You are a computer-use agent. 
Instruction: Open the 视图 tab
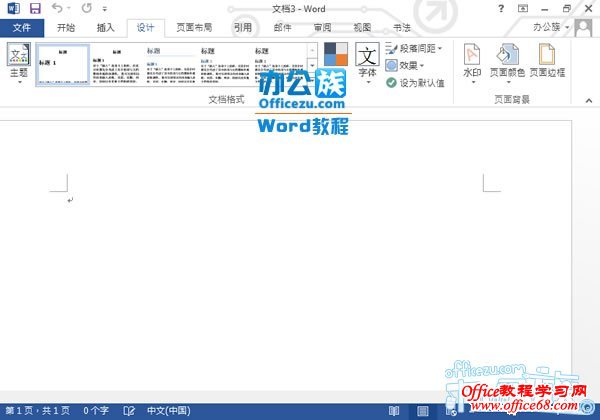click(362, 28)
